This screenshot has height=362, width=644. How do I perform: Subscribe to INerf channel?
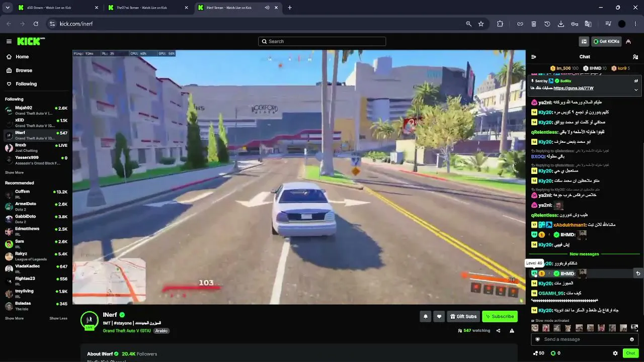pyautogui.click(x=500, y=316)
